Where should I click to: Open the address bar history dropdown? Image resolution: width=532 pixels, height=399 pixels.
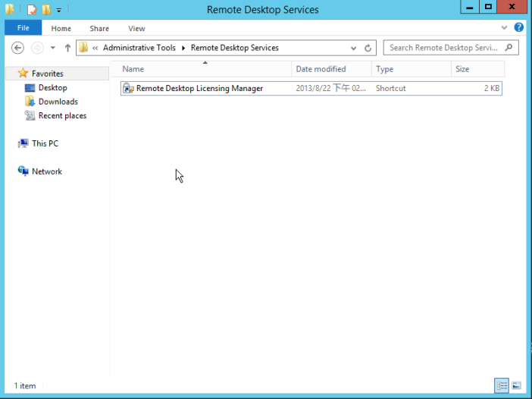click(x=355, y=48)
